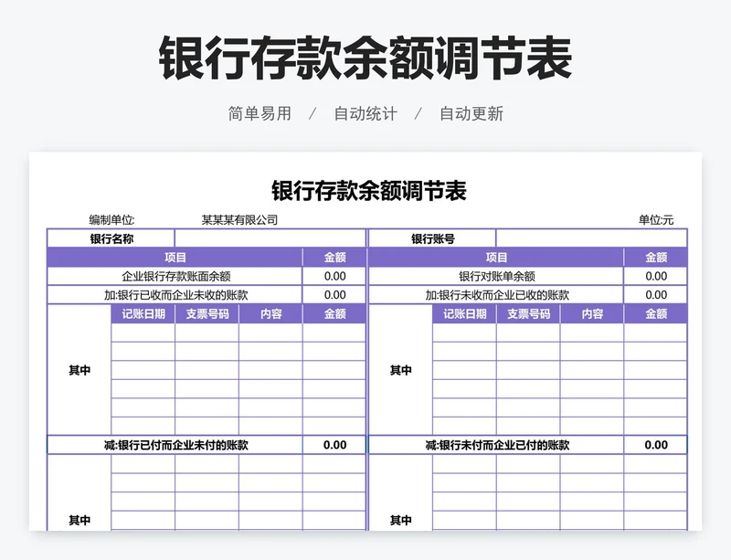Click the empty input cell beside 银行名称
The image size is (731, 560).
(x=270, y=238)
